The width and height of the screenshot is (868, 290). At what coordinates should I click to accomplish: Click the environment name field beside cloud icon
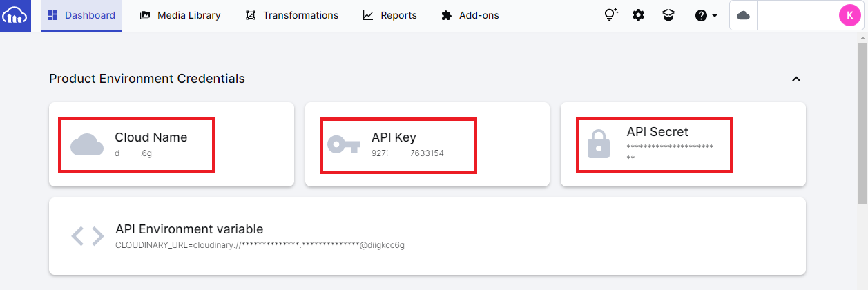pos(798,15)
